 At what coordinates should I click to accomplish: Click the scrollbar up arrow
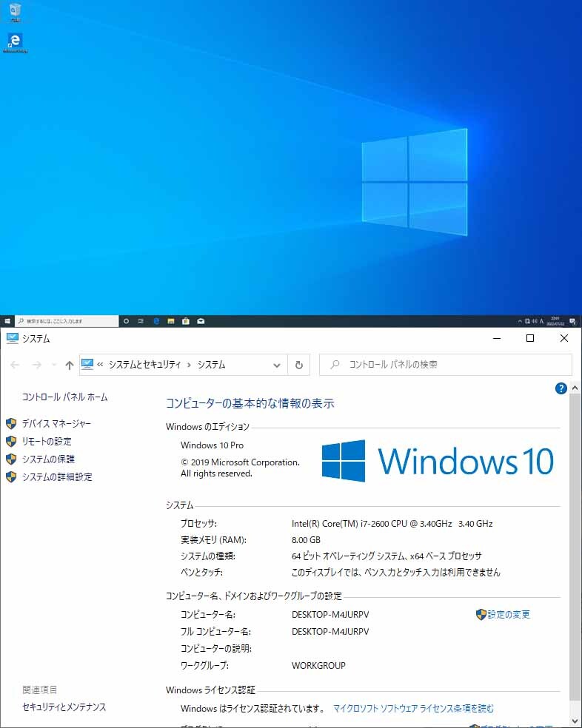point(575,388)
